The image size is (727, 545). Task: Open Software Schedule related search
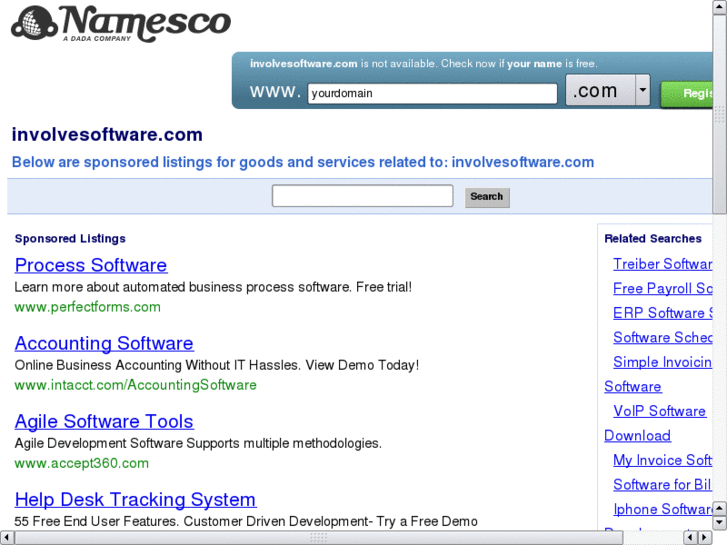click(663, 338)
